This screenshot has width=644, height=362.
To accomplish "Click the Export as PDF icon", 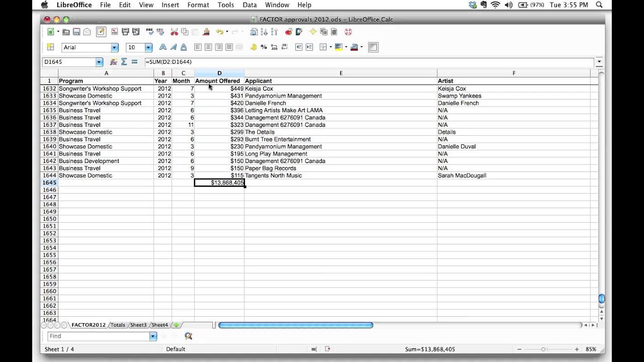I will click(x=115, y=32).
